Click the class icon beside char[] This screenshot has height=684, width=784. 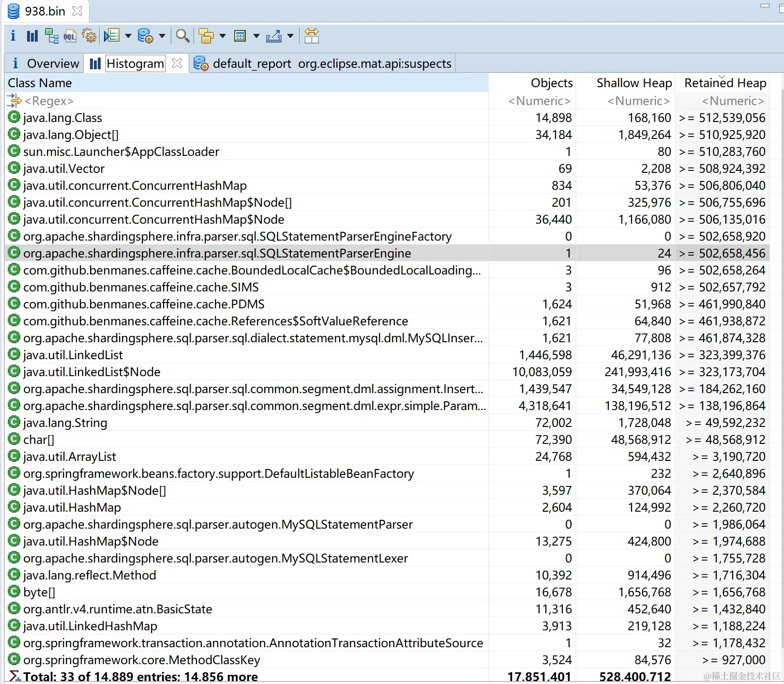(14, 439)
